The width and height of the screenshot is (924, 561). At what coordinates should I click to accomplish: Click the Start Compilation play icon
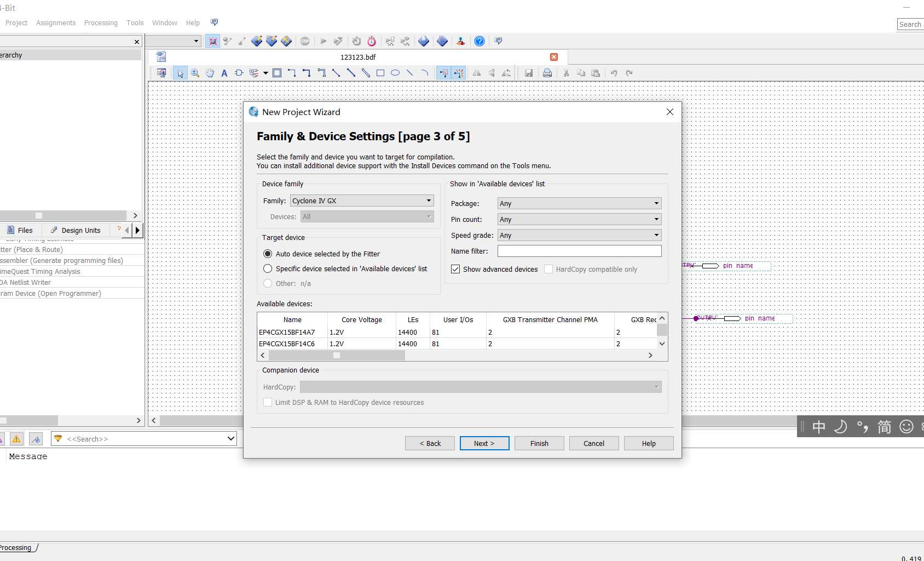coord(324,41)
